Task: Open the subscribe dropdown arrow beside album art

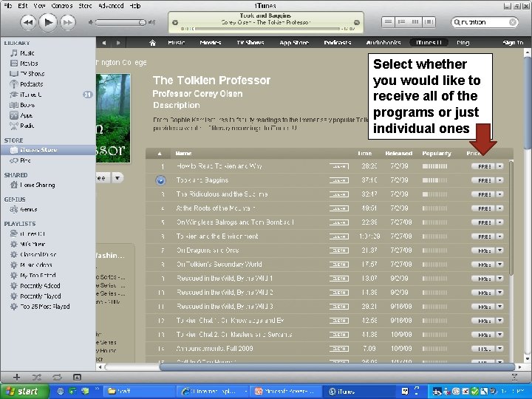Action: pos(117,178)
